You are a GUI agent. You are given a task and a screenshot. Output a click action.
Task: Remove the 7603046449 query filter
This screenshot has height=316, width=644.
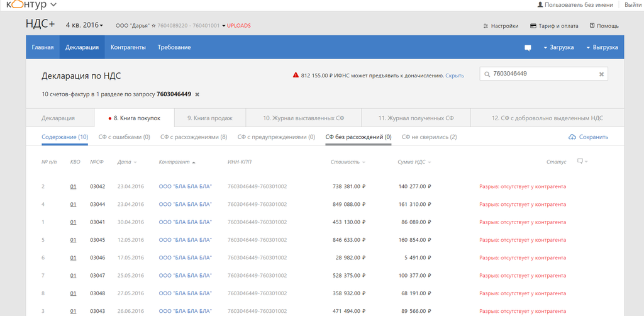pos(197,94)
